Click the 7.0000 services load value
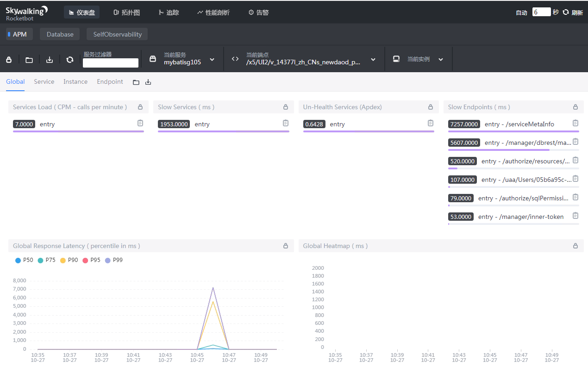The width and height of the screenshot is (588, 373). click(x=24, y=124)
